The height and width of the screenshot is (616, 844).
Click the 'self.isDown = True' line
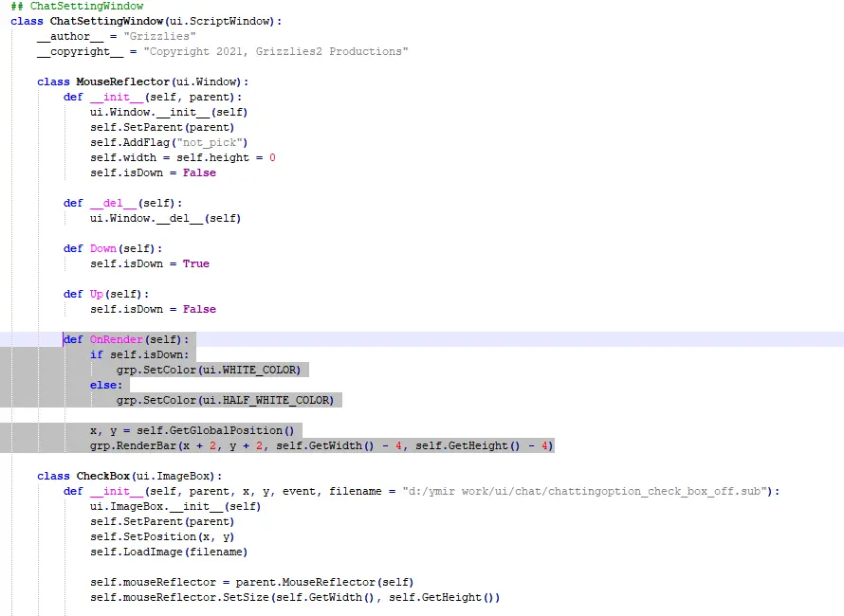(x=150, y=263)
